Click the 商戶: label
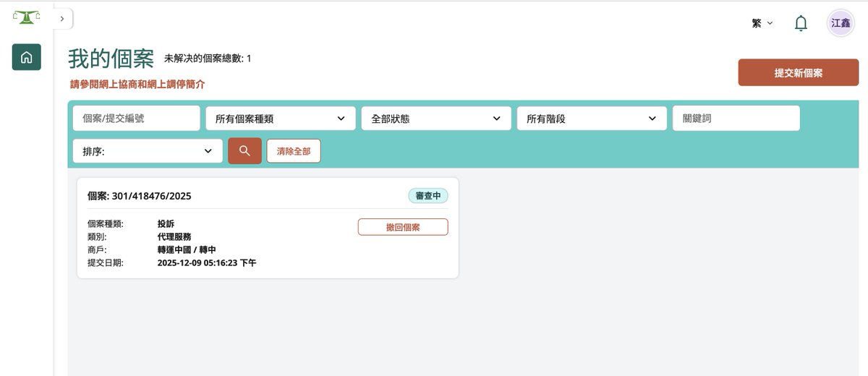Image resolution: width=868 pixels, height=376 pixels. pos(97,250)
